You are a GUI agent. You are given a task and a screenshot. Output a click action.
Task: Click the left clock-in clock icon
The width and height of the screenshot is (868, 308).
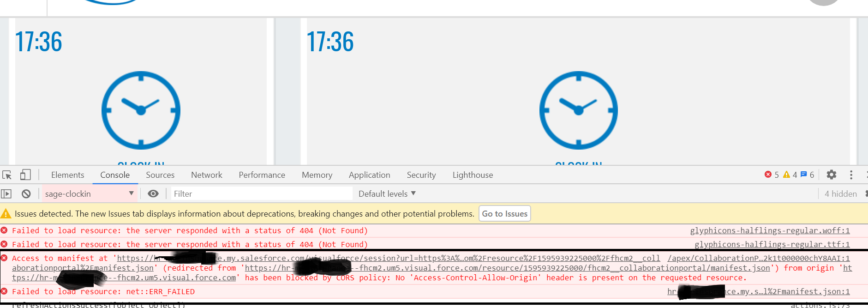click(x=141, y=110)
